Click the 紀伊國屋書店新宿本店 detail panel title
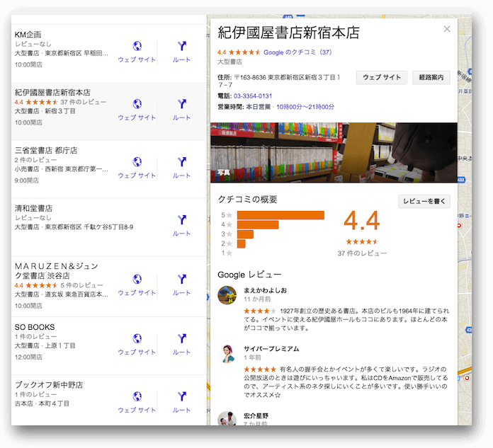 click(288, 33)
